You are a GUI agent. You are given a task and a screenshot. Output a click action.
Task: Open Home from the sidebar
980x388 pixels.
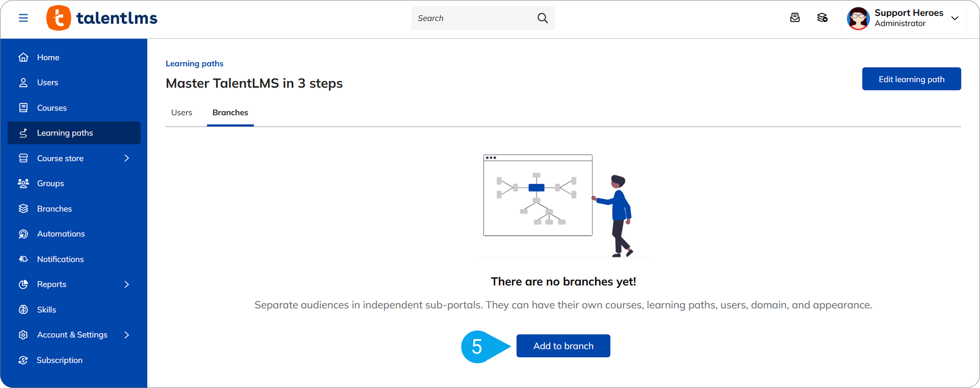[48, 57]
